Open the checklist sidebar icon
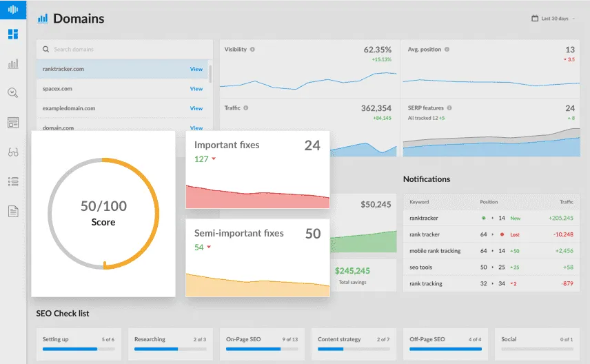590x364 pixels. (x=13, y=181)
